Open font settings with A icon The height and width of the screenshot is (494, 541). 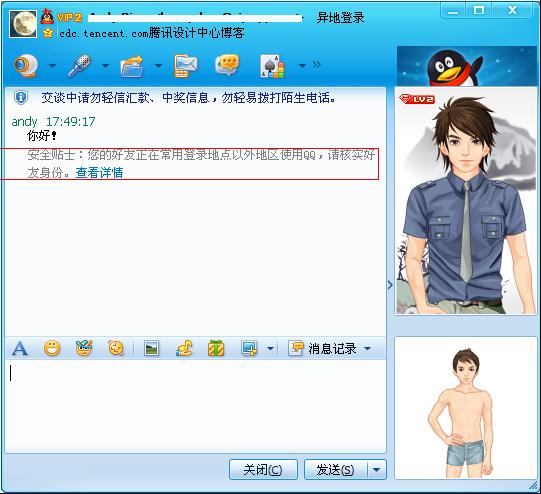pos(20,348)
